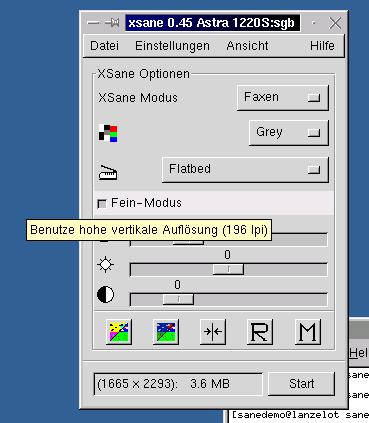Open the Hilfe menu
The height and width of the screenshot is (423, 369).
tap(322, 46)
